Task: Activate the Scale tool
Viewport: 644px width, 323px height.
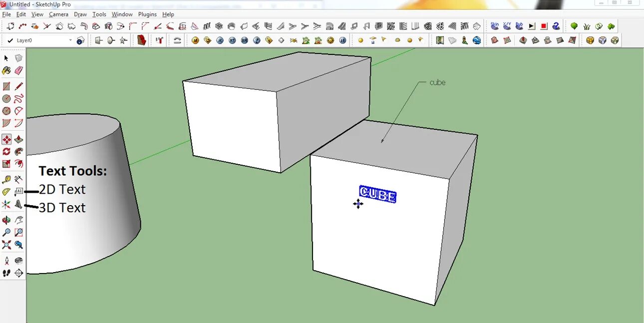Action: click(6, 164)
